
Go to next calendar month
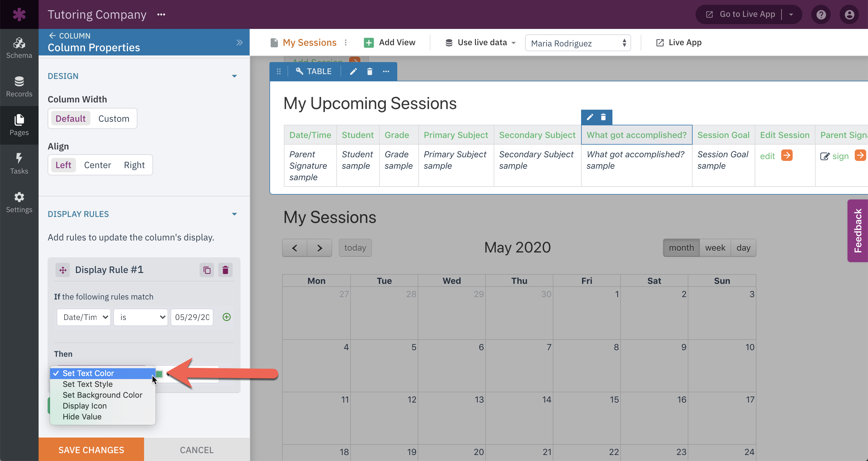coord(319,248)
